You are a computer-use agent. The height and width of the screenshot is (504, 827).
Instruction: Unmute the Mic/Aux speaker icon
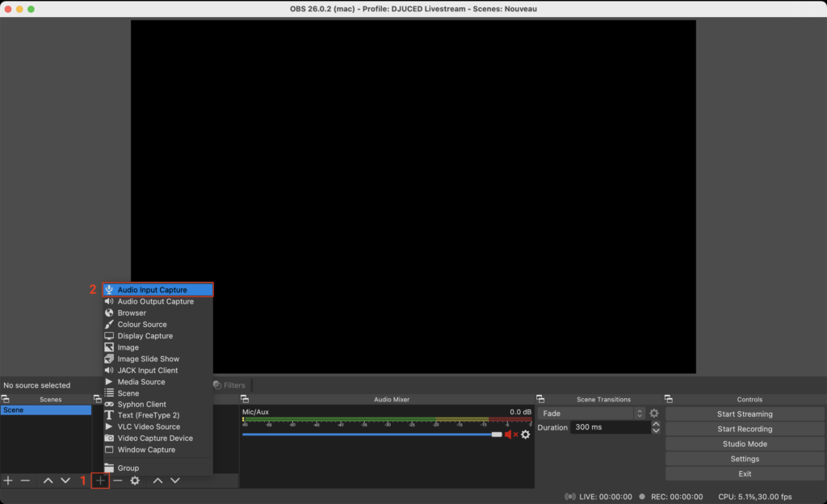[510, 435]
